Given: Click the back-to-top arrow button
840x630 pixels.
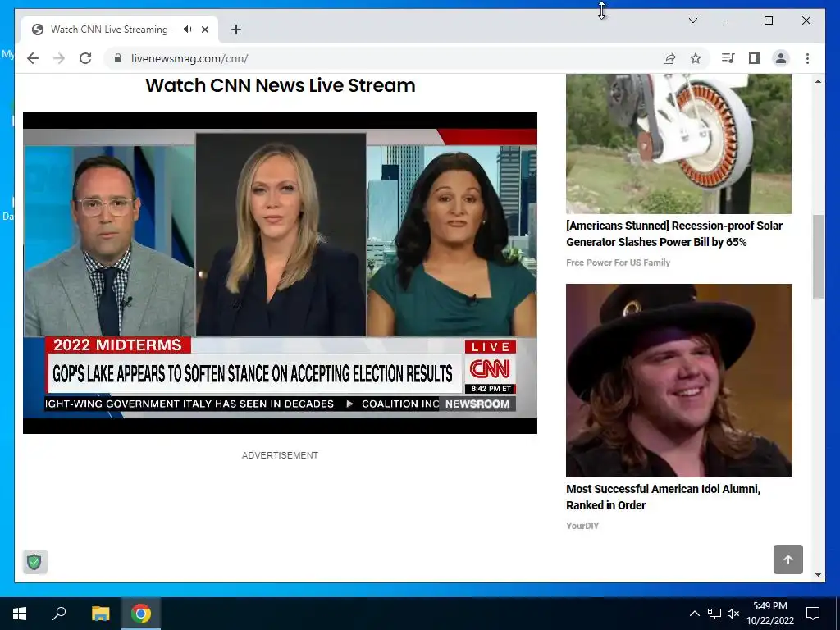Looking at the screenshot, I should (788, 559).
